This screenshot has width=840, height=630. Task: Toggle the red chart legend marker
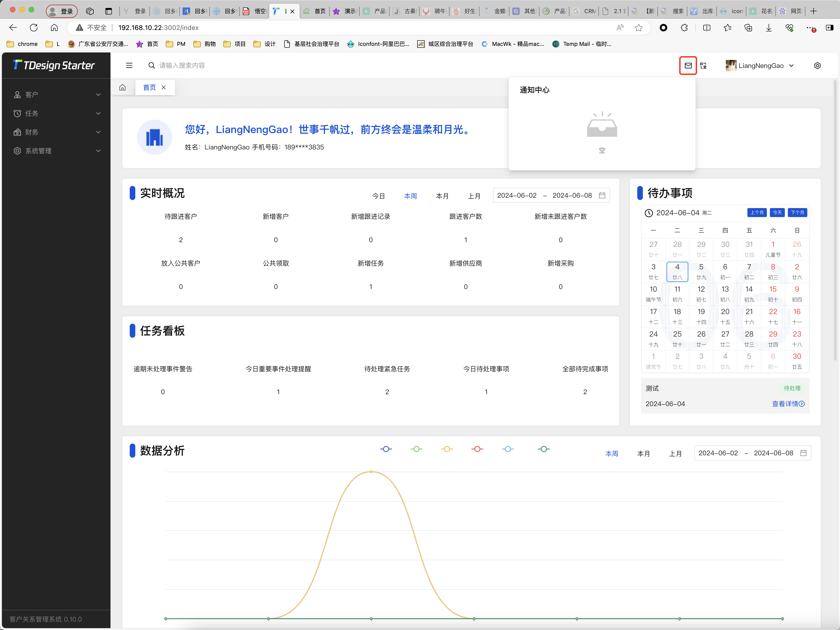point(477,449)
